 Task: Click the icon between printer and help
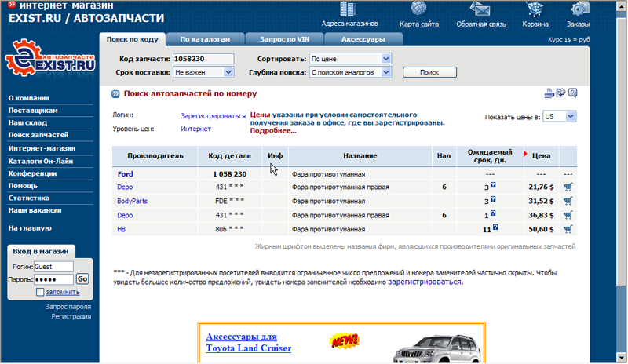point(560,93)
